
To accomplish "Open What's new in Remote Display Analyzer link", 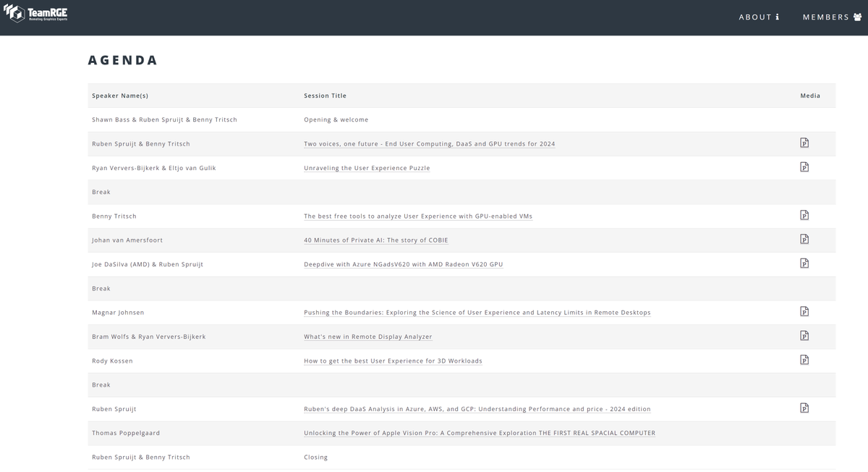I will 368,337.
